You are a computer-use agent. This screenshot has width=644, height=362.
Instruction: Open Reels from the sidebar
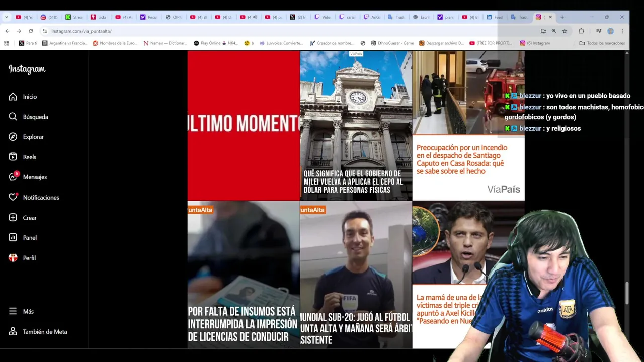[x=23, y=157]
